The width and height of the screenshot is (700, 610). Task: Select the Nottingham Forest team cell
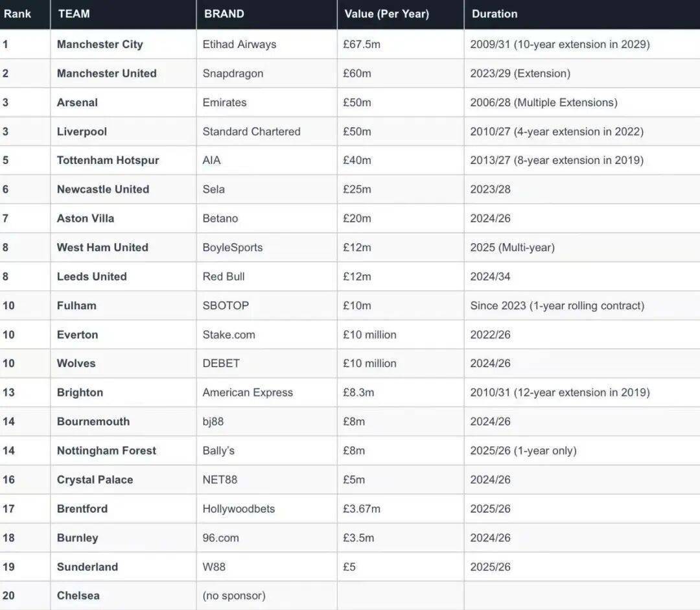click(x=106, y=451)
